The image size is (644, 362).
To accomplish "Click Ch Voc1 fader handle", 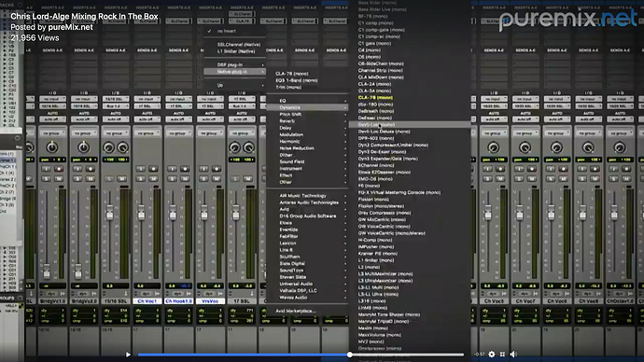I will click(x=141, y=214).
